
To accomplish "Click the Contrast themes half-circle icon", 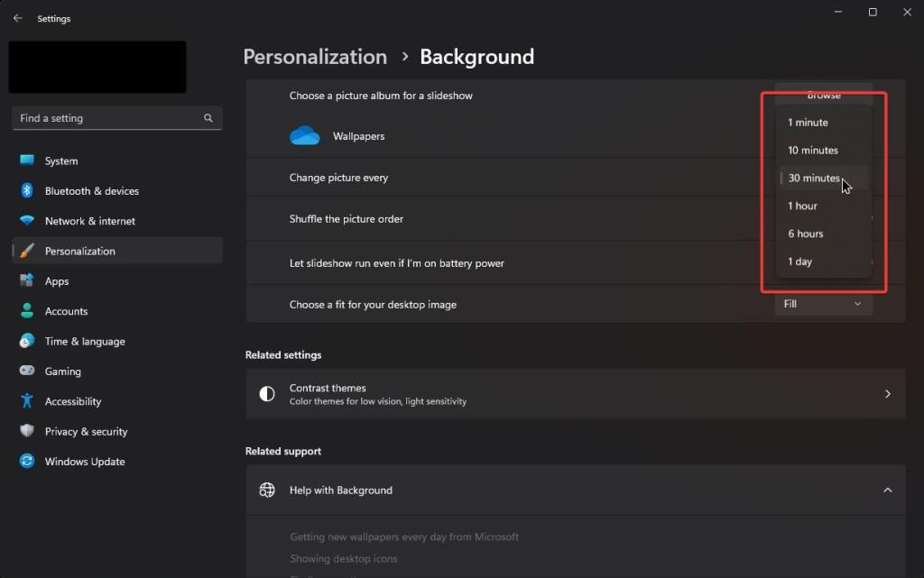I will (x=267, y=394).
